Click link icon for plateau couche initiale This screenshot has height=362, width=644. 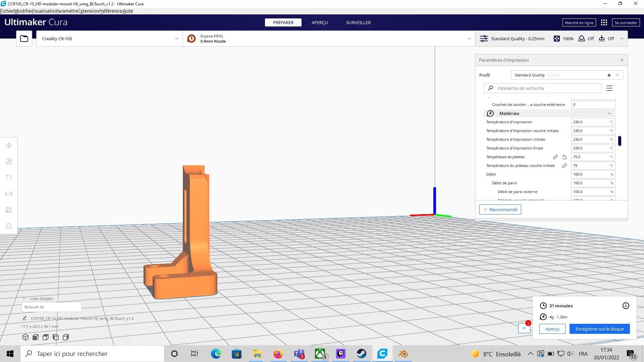pyautogui.click(x=565, y=166)
